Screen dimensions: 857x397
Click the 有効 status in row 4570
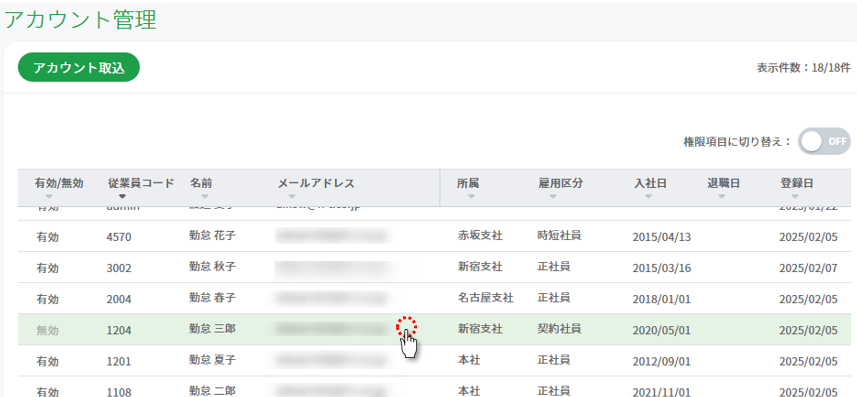47,237
